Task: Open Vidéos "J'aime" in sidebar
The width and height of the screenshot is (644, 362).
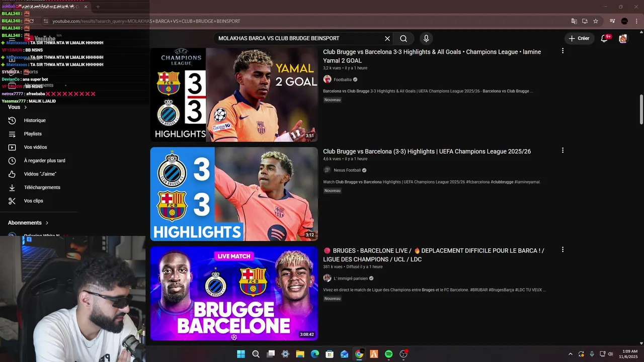Action: point(40,174)
